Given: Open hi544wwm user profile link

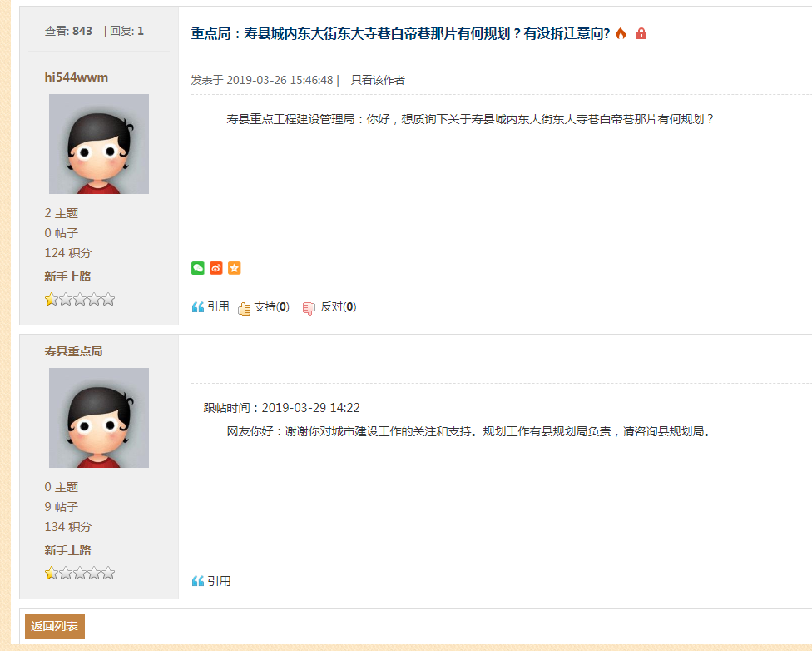Looking at the screenshot, I should tap(76, 77).
